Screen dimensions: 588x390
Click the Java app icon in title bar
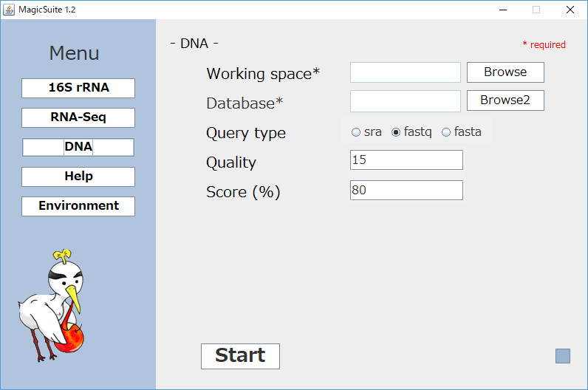click(x=9, y=10)
